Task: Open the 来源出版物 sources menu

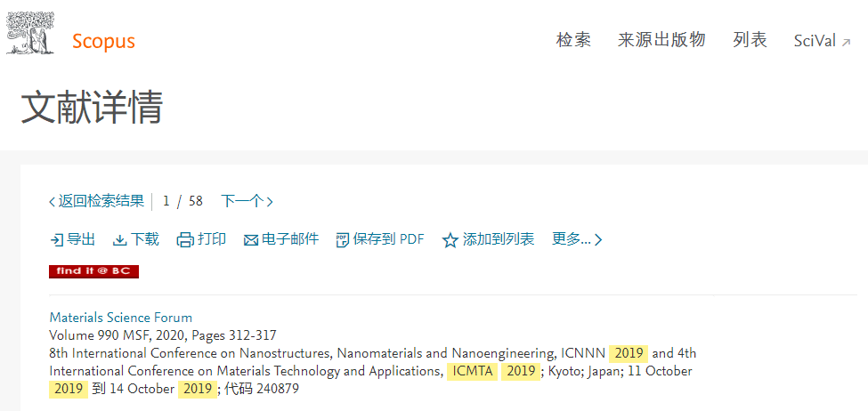Action: pos(661,40)
